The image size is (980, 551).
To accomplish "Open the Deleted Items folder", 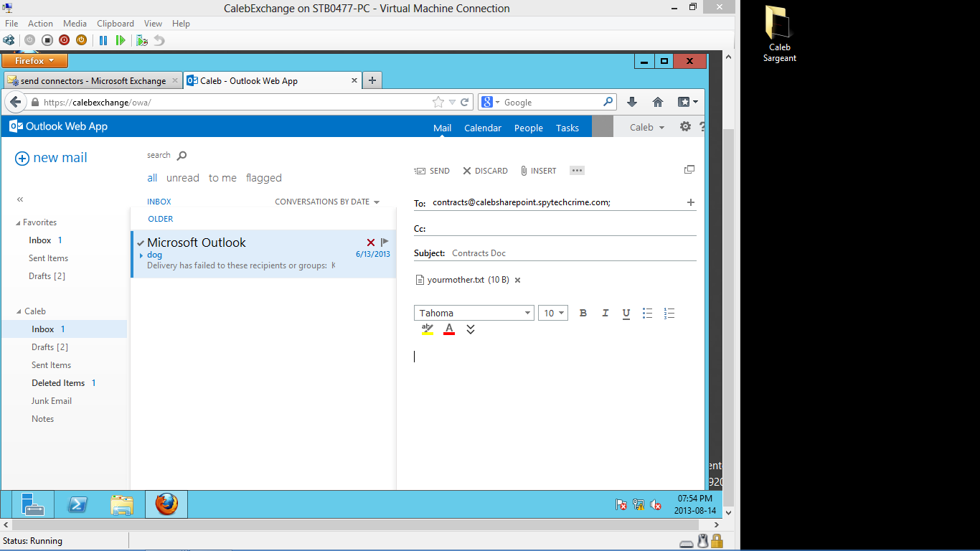I will click(x=58, y=383).
